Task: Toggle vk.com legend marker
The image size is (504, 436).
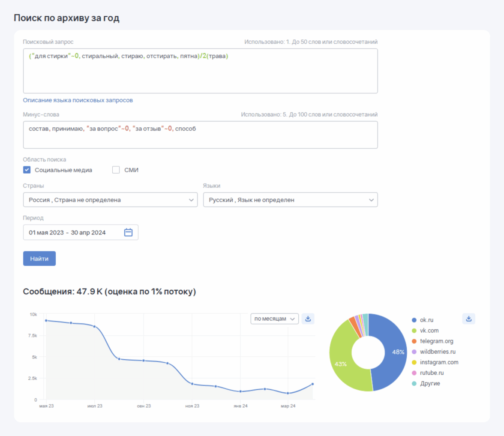Action: (x=414, y=331)
